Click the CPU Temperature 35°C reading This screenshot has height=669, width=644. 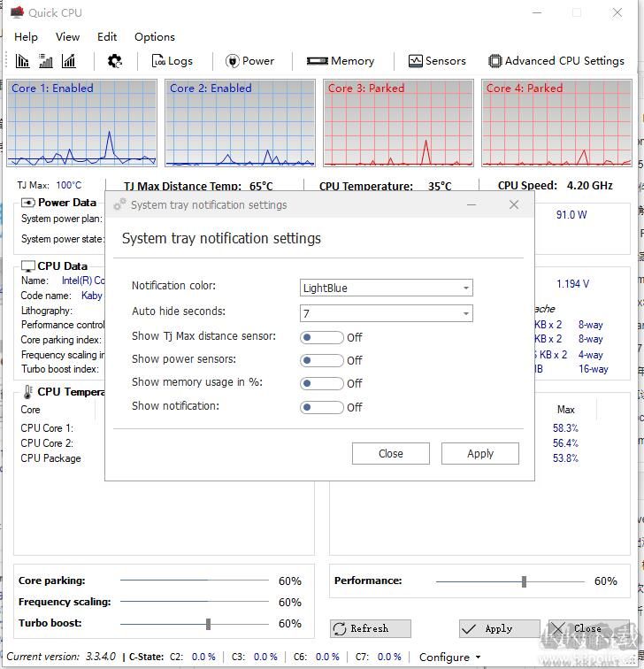click(440, 187)
